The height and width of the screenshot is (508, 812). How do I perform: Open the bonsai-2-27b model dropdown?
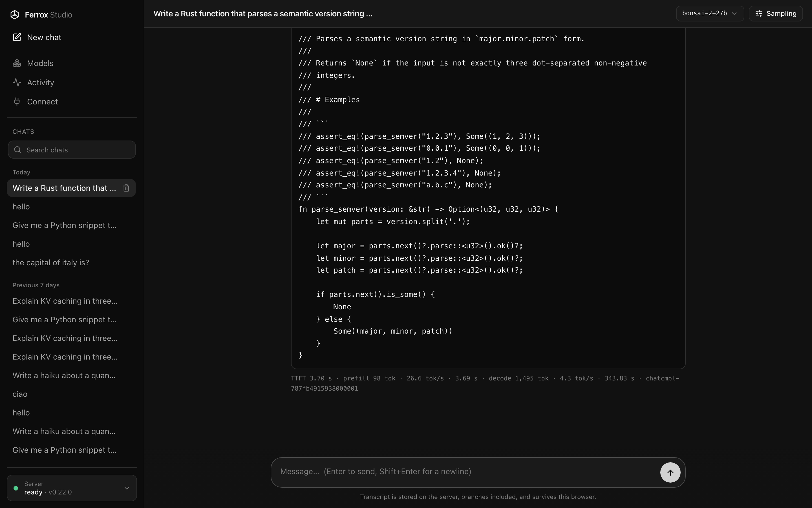coord(710,14)
